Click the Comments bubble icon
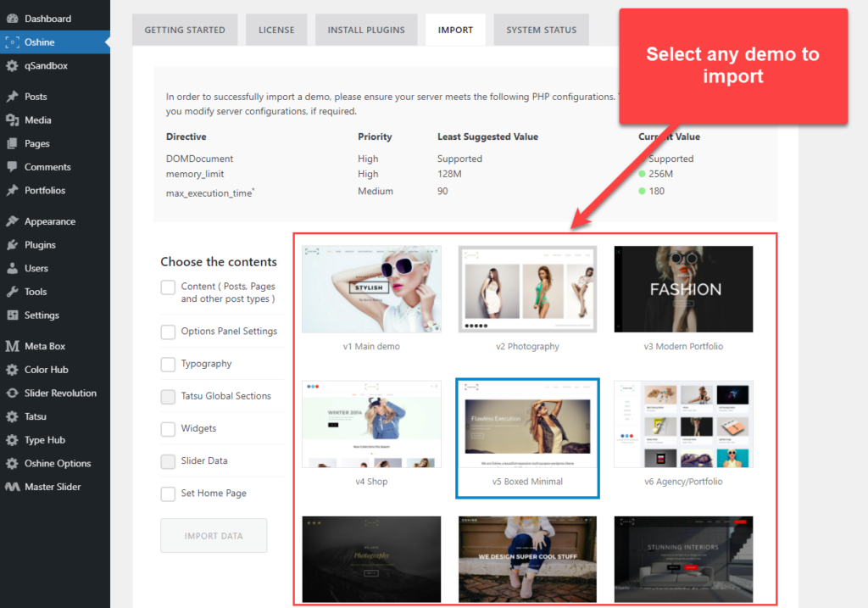 [12, 167]
